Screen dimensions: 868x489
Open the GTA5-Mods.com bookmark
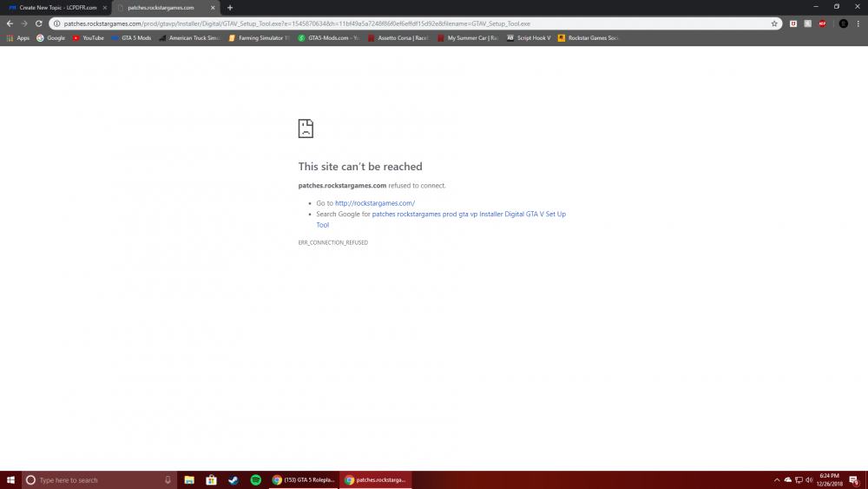click(329, 38)
